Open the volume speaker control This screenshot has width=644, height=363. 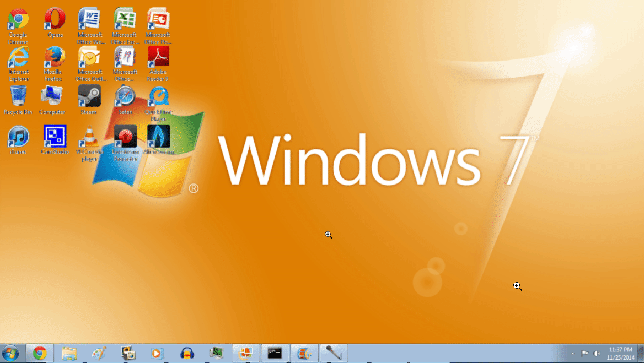point(597,354)
